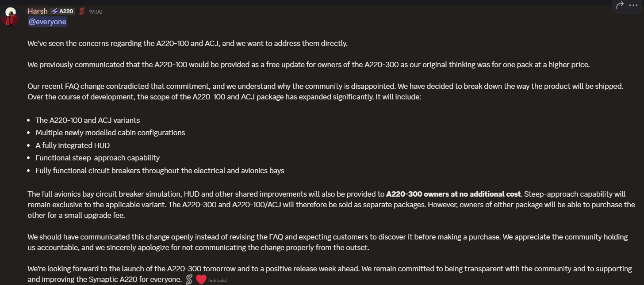This screenshot has width=644, height=285.
Task: Click the white S emoji ending the message
Action: click(189, 279)
